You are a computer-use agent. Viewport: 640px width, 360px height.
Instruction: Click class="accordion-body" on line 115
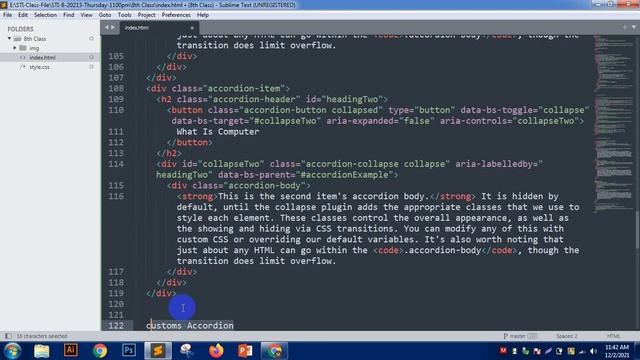coord(249,186)
